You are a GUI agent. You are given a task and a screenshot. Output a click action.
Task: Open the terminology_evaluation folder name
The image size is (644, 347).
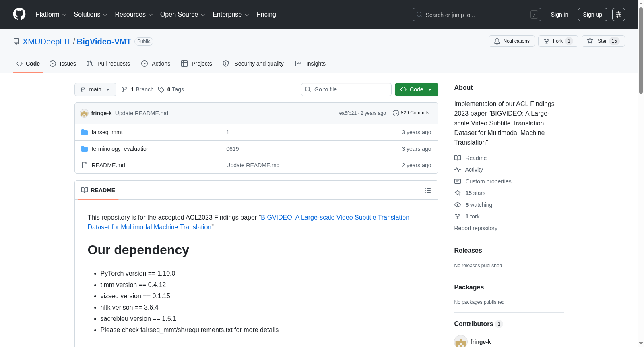(x=120, y=149)
